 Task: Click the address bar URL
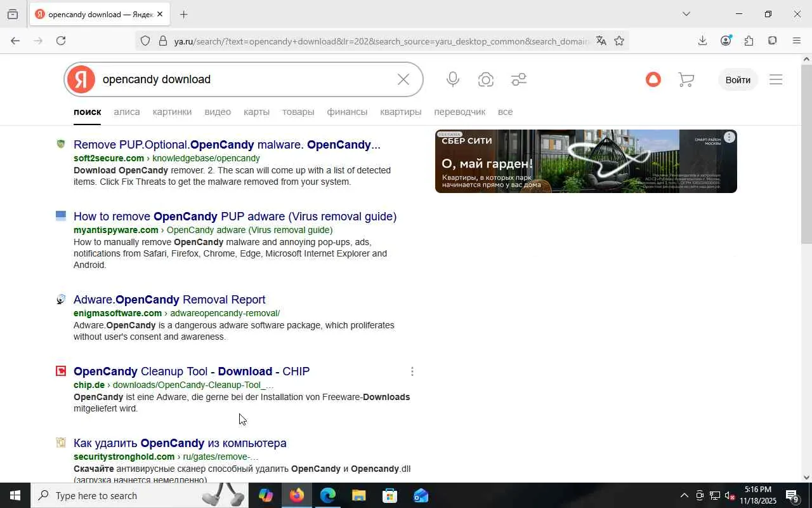[x=382, y=41]
